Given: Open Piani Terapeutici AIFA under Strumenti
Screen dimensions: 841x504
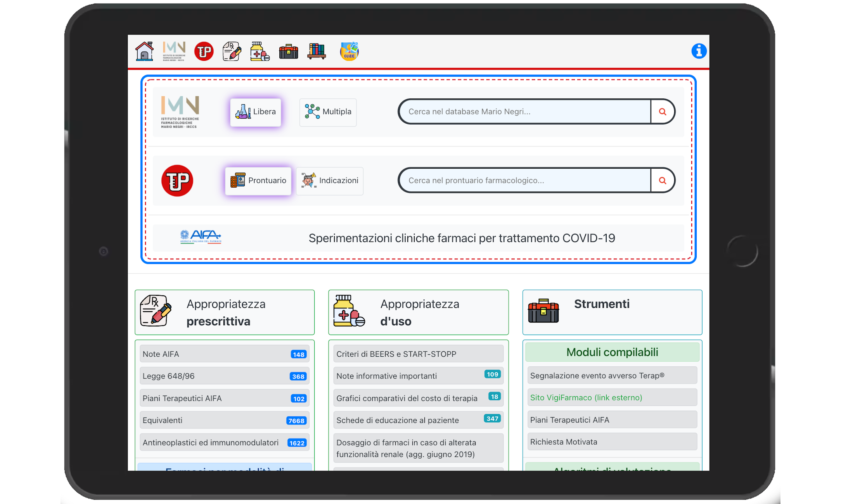Looking at the screenshot, I should click(x=612, y=420).
